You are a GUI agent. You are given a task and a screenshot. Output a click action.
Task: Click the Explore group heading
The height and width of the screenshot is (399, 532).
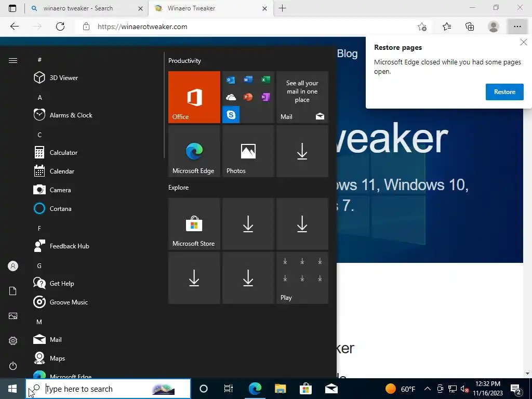(x=179, y=188)
